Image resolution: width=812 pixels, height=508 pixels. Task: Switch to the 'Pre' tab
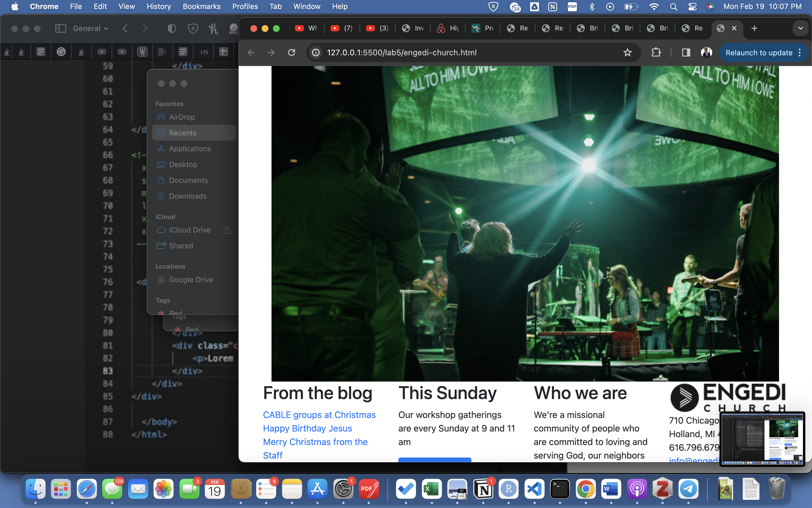(483, 28)
